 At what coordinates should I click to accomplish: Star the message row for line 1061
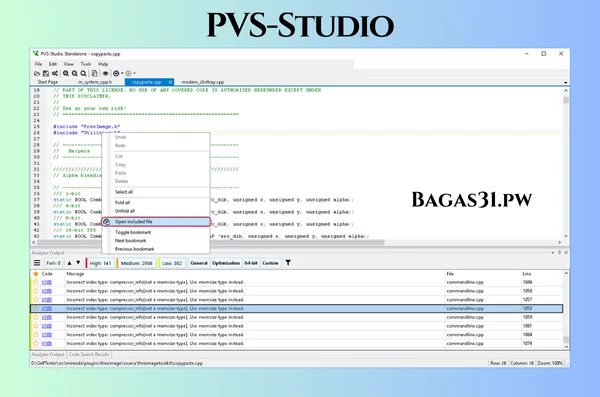point(36,326)
